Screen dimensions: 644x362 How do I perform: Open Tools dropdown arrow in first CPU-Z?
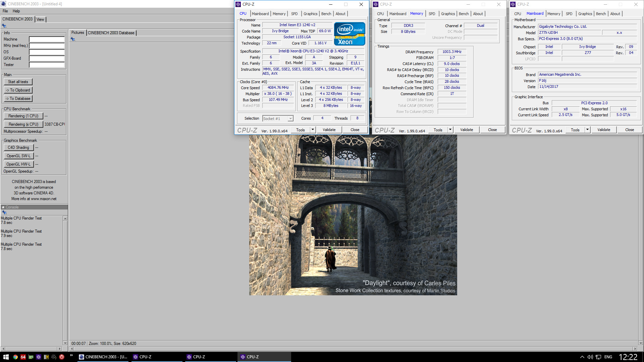click(x=313, y=130)
